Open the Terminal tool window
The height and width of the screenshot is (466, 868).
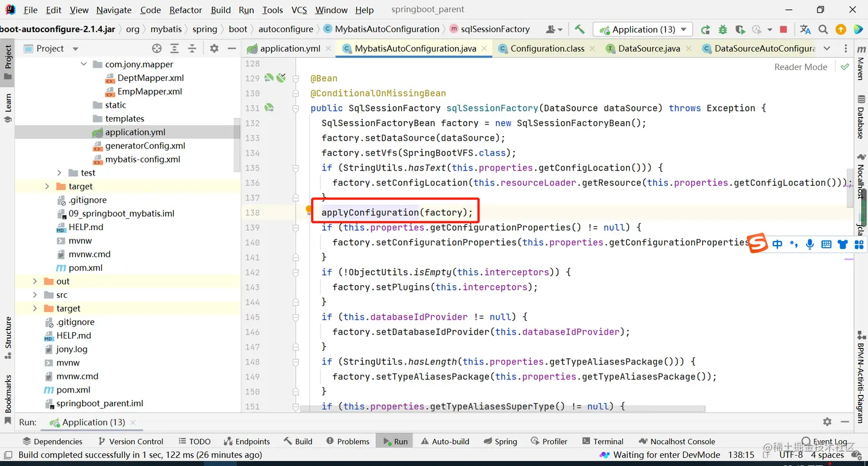[603, 441]
